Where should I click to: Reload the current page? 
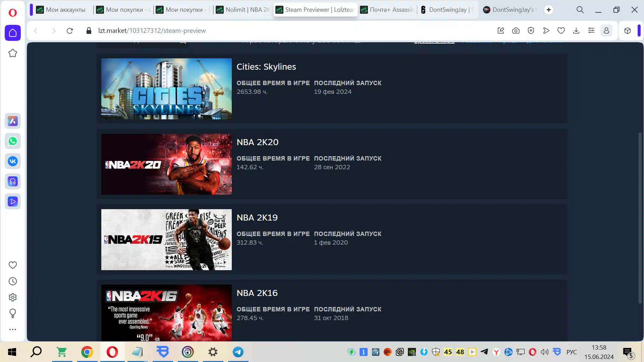[70, 31]
